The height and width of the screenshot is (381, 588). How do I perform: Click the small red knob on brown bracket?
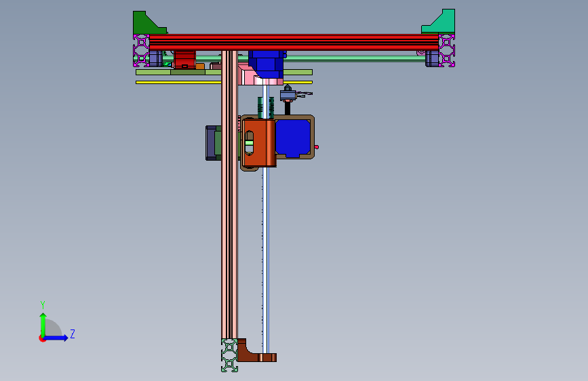pyautogui.click(x=317, y=147)
